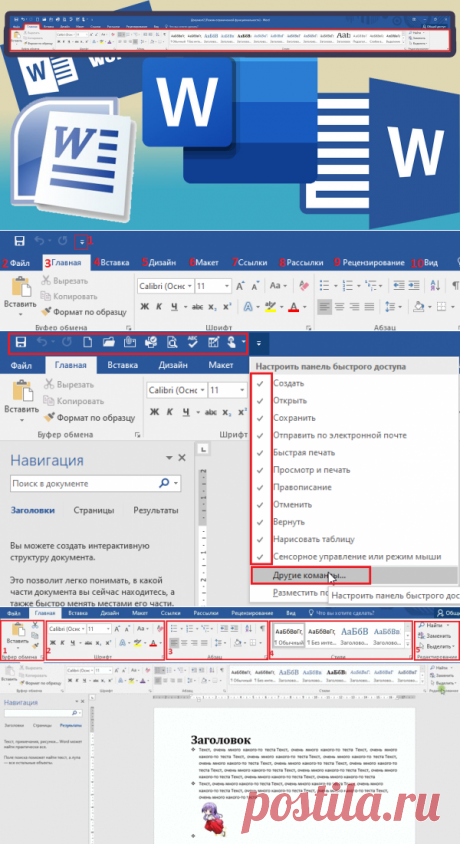Screen dimensions: 460x844
Task: Open the line spacing dropdown in the numbered-tabs ribbon
Action: [x=401, y=307]
